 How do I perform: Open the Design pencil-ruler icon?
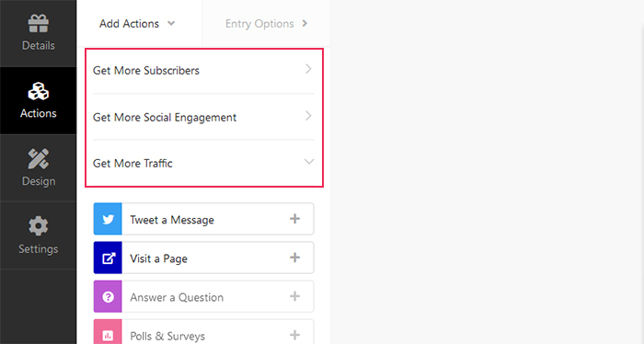(39, 159)
